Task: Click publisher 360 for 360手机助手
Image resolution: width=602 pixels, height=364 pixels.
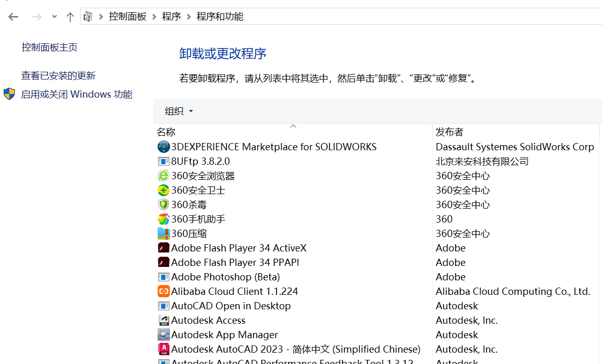Action: click(x=444, y=219)
